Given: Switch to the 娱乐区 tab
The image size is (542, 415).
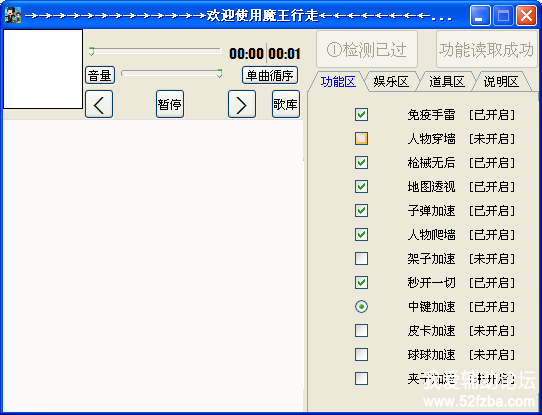Looking at the screenshot, I should point(391,82).
